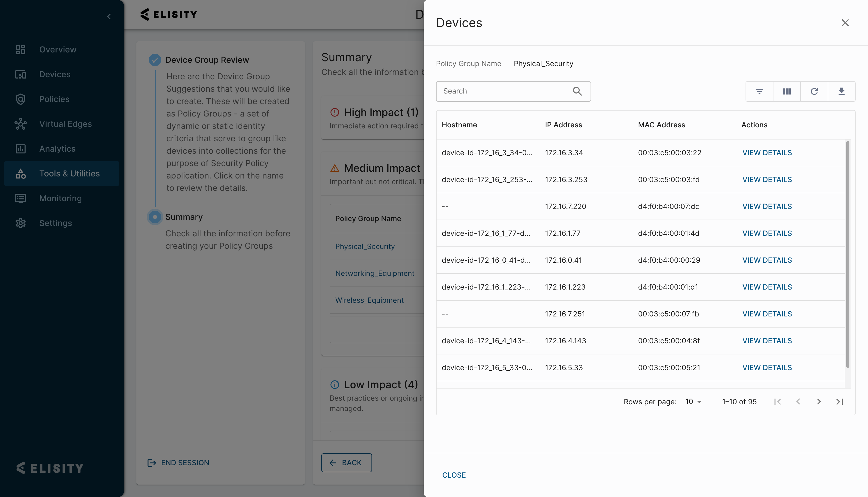The height and width of the screenshot is (497, 868).
Task: Open the Physical_Security policy group link
Action: tap(365, 246)
